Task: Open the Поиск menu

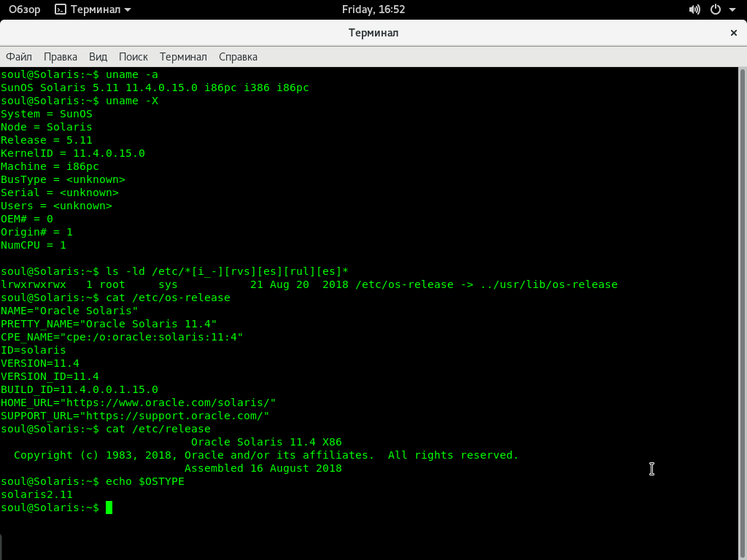Action: pos(133,57)
